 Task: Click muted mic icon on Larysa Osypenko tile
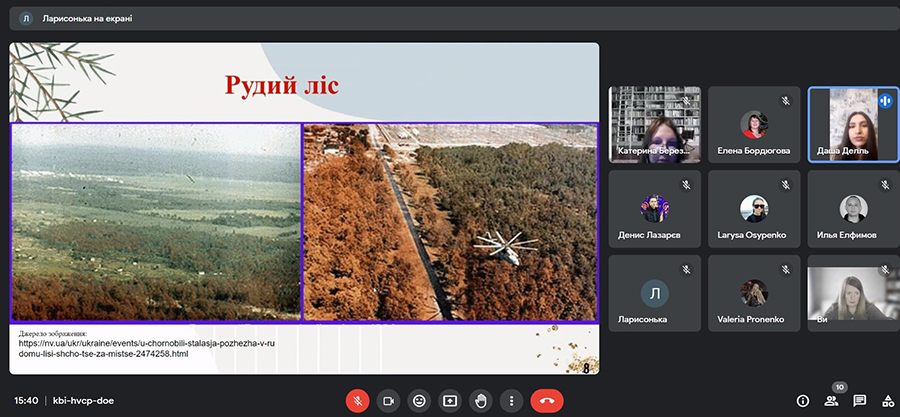click(786, 185)
